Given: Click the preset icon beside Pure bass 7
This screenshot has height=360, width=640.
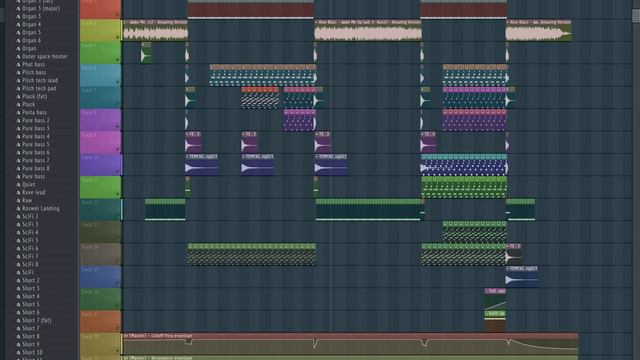Looking at the screenshot, I should (18, 160).
